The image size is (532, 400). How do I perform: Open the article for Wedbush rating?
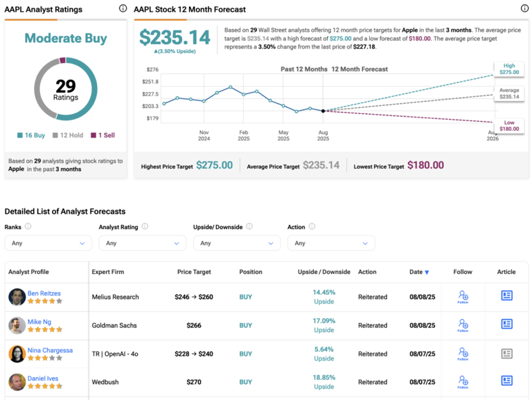coord(506,381)
